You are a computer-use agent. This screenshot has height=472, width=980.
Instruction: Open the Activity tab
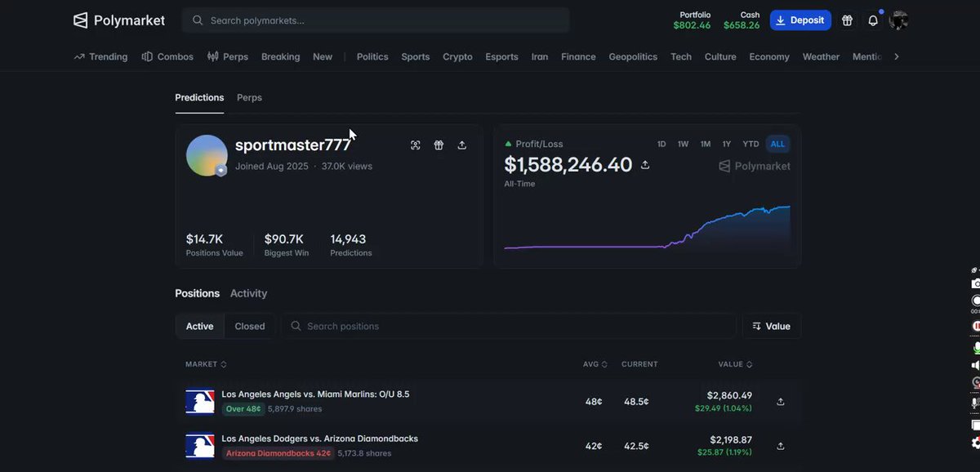[x=248, y=293]
